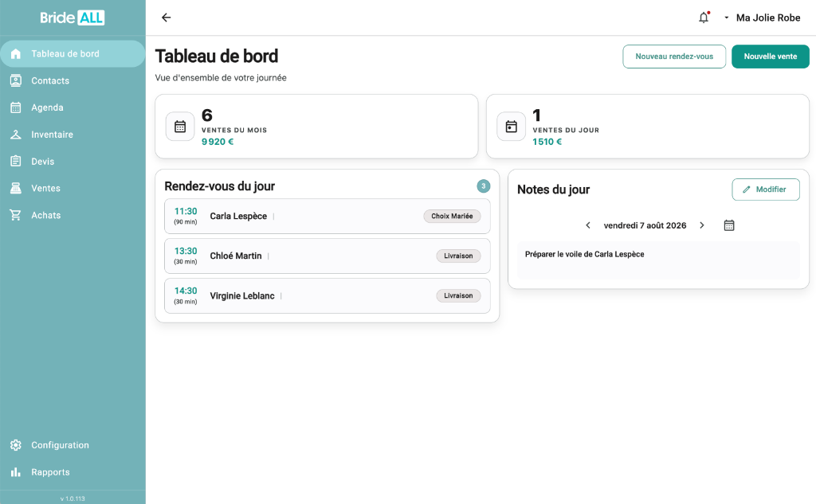Open Carla Lespèce 11:30 appointment
Viewport: 816px width, 504px height.
click(x=328, y=216)
